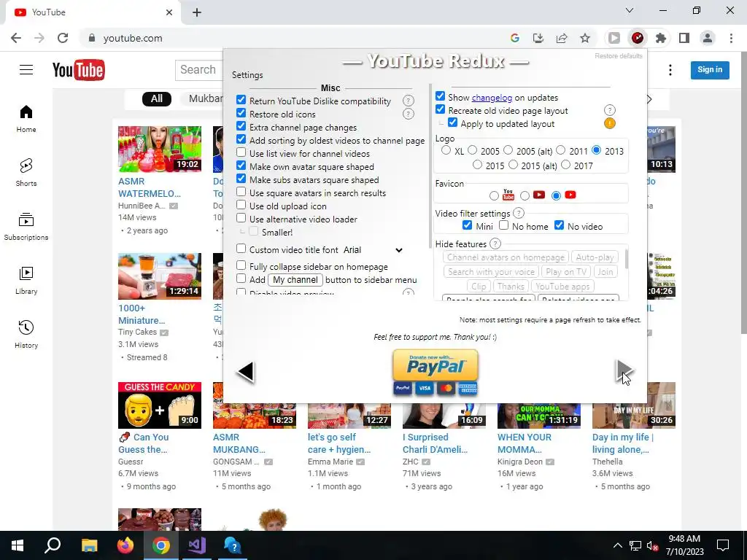The image size is (747, 560).
Task: Reload the page
Action: (63, 38)
